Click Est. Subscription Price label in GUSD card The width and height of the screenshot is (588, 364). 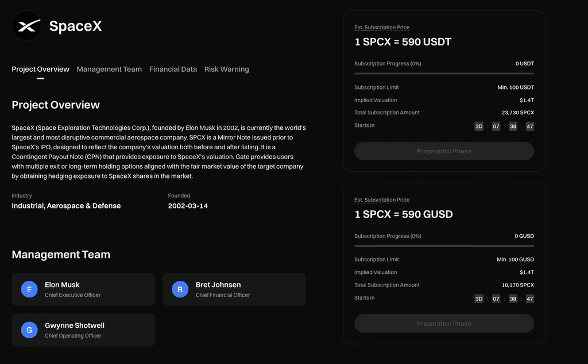382,200
